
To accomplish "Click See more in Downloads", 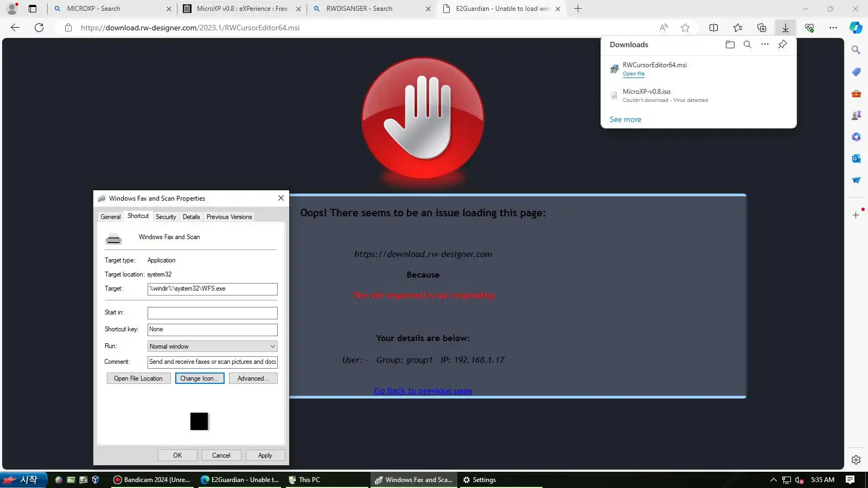I will [x=626, y=120].
